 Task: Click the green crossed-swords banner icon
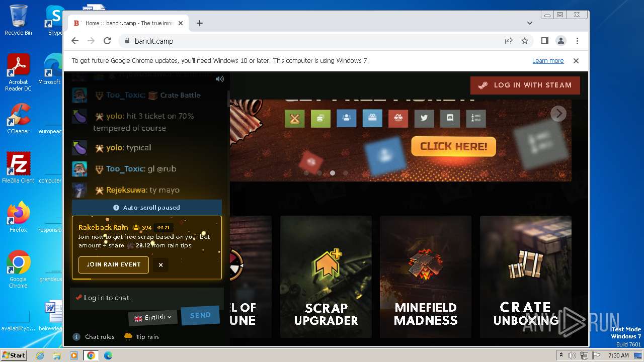tap(295, 119)
